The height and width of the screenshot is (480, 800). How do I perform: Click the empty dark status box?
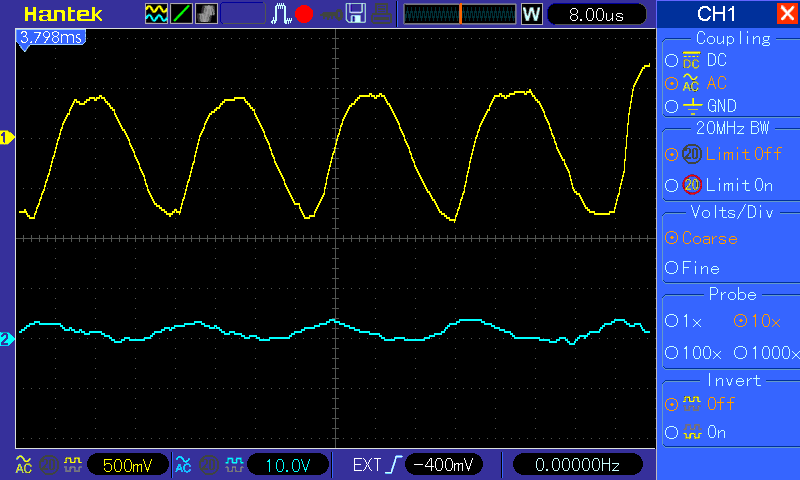(x=243, y=14)
